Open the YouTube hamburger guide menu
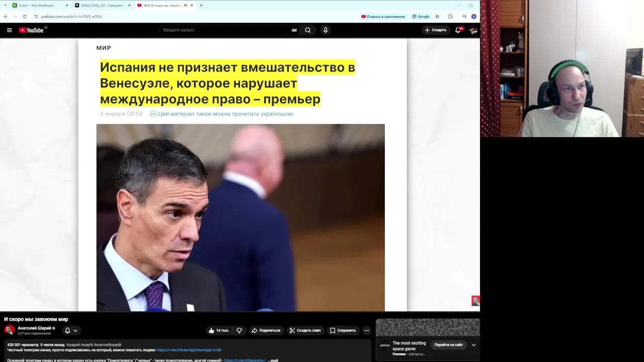Screen dimensions: 644x362 point(9,30)
